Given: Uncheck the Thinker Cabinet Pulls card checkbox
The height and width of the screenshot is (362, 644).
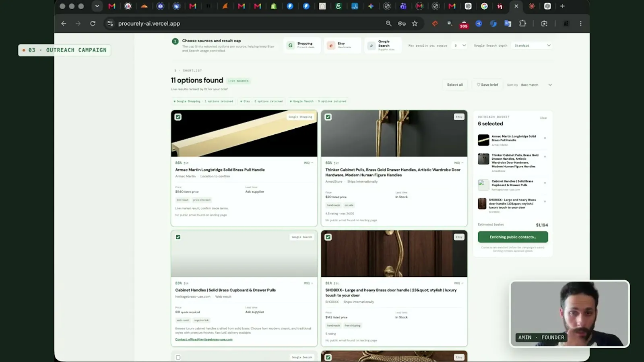Looking at the screenshot, I should tap(328, 117).
